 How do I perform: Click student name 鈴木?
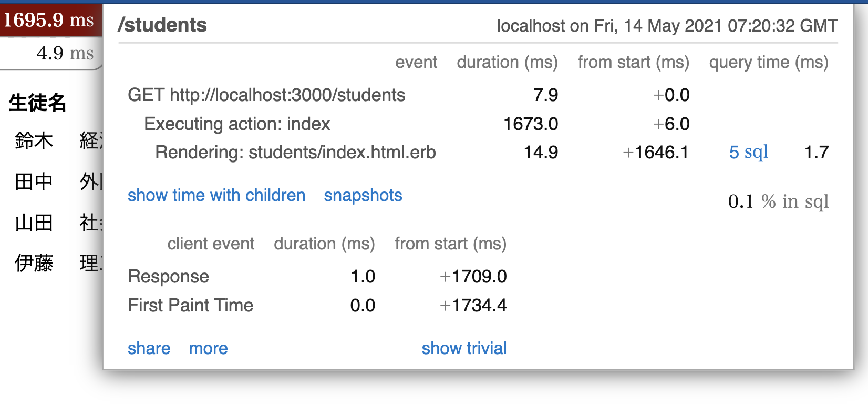34,141
